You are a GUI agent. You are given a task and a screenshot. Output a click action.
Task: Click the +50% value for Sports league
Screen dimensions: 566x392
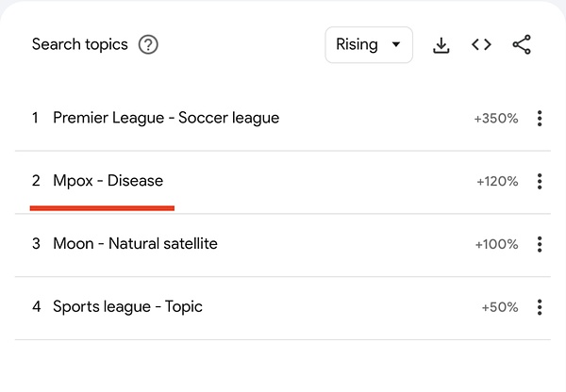499,307
